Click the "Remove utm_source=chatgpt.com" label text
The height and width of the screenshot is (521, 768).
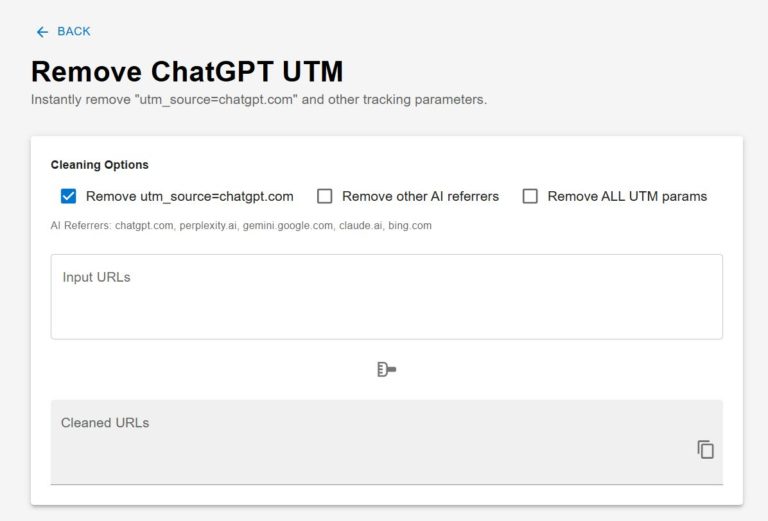[x=189, y=196]
